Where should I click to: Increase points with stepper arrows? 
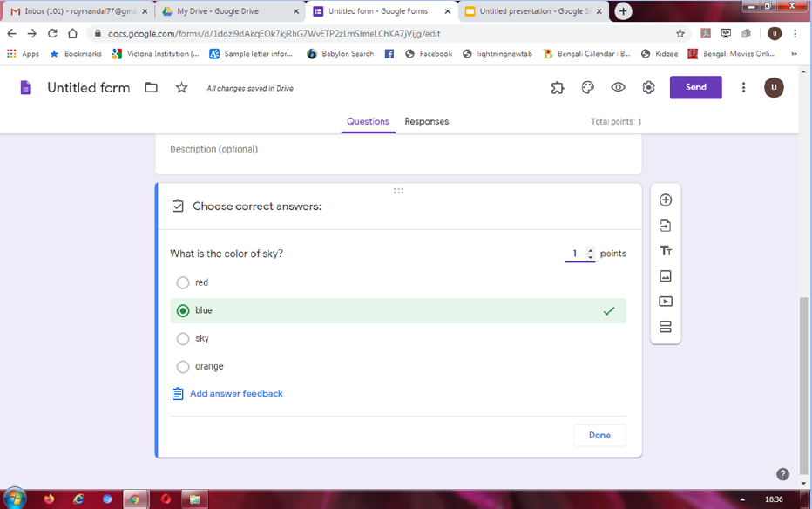(591, 250)
